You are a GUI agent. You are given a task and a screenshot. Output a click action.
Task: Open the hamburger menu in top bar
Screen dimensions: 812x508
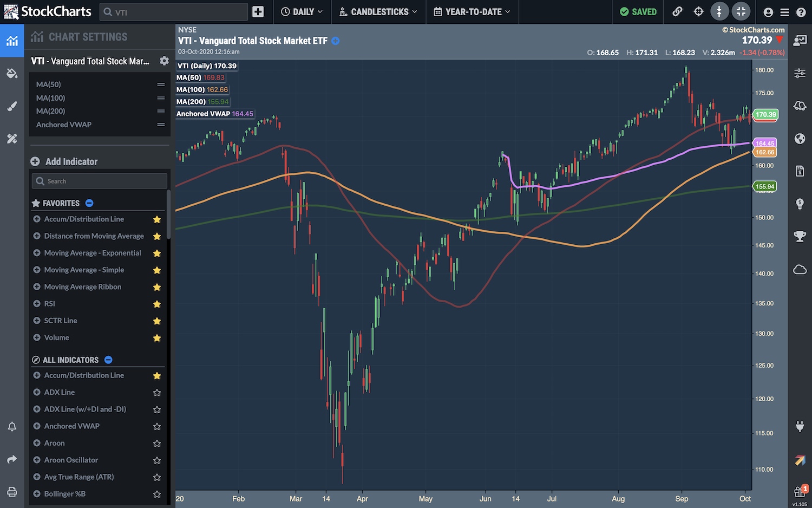tap(784, 12)
